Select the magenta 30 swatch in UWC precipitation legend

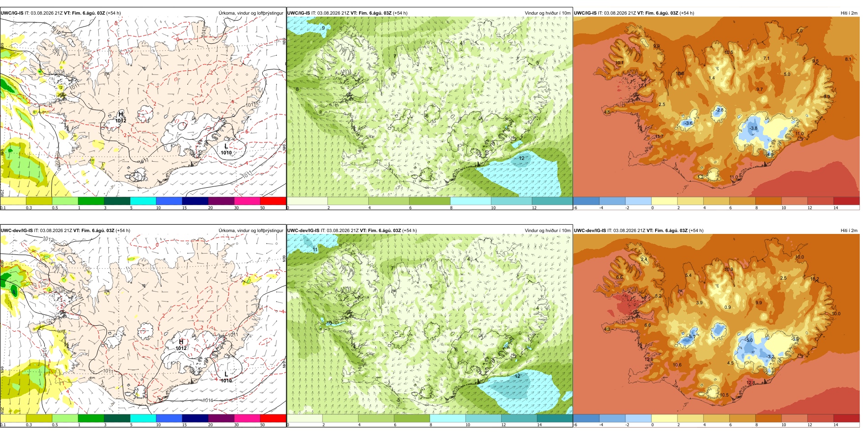247,201
